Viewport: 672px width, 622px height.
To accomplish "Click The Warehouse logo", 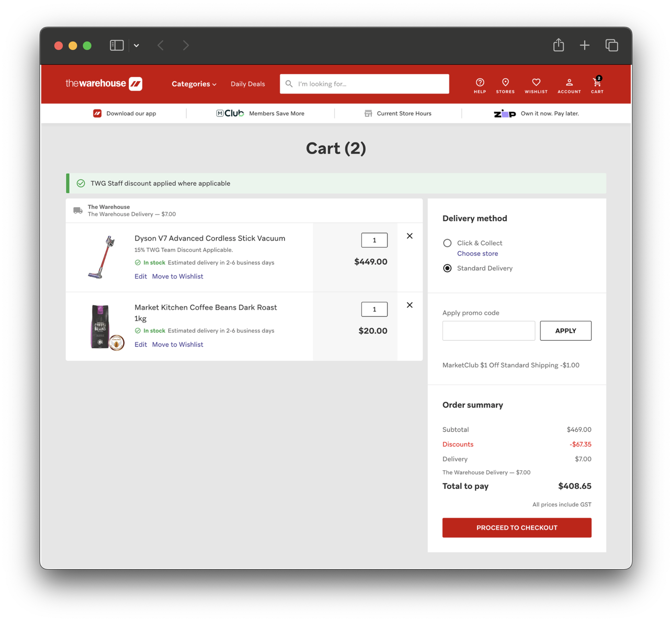I will 104,84.
